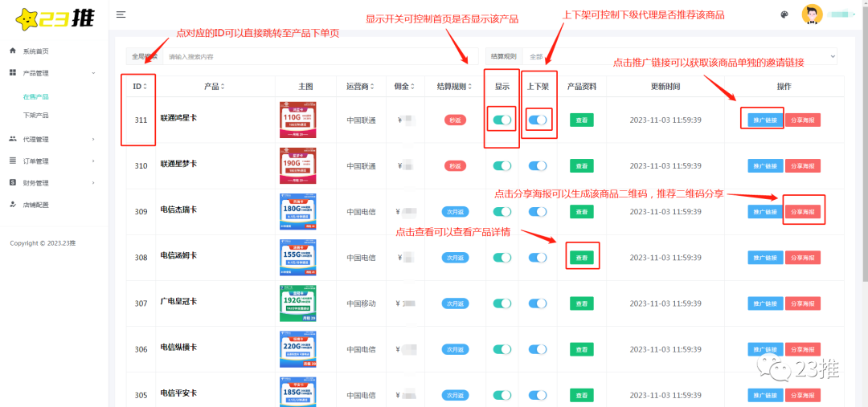Open 联通鸿星卡 110G product image
The width and height of the screenshot is (868, 407).
pyautogui.click(x=298, y=120)
